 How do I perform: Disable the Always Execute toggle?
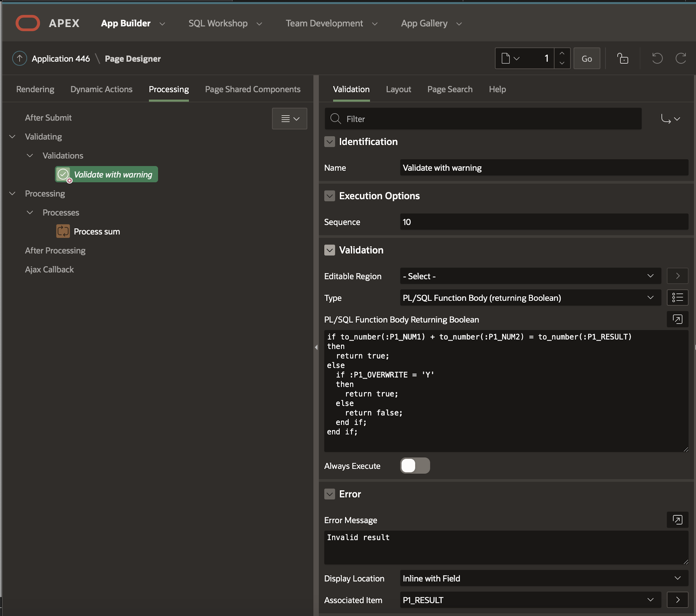pos(415,466)
